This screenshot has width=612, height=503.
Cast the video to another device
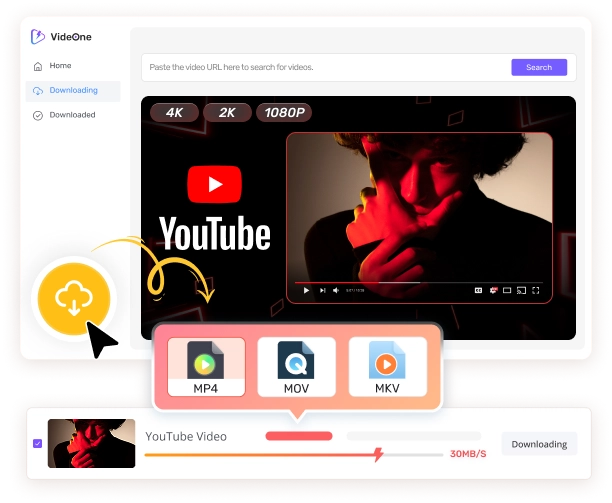coord(520,290)
